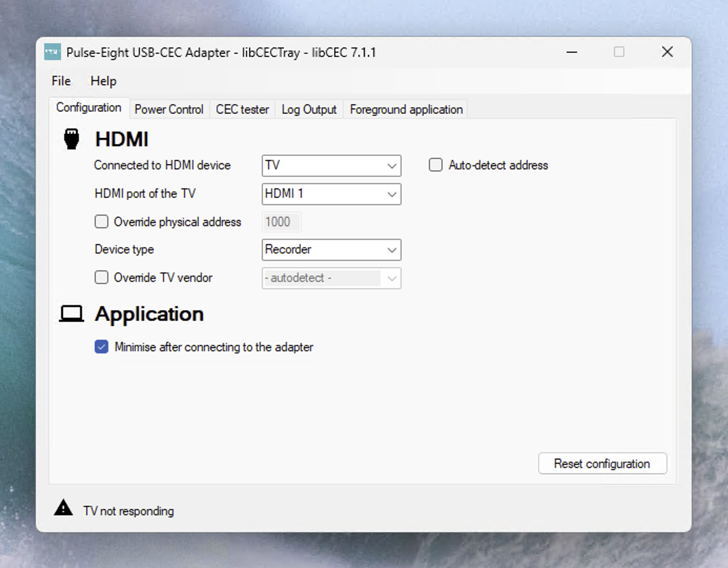Viewport: 728px width, 568px height.
Task: Go to the CEC tester tab
Action: pos(242,109)
